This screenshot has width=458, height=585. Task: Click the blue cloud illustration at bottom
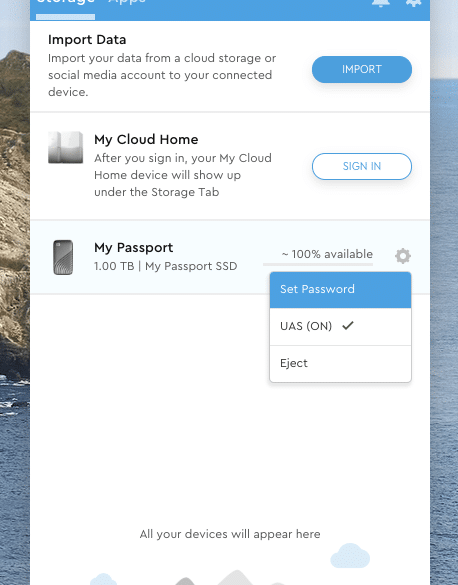(x=350, y=556)
